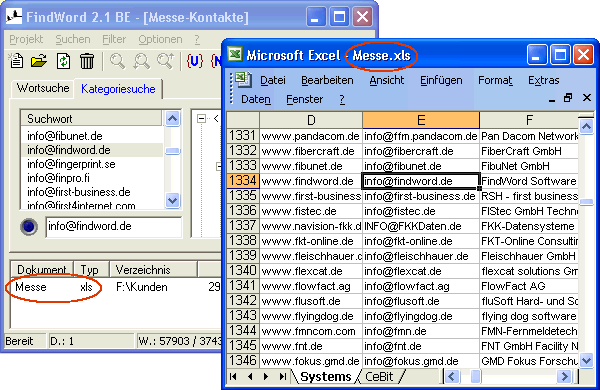600x390 pixels.
Task: Click Excel horizontal scroll-right arrow
Action: point(564,377)
